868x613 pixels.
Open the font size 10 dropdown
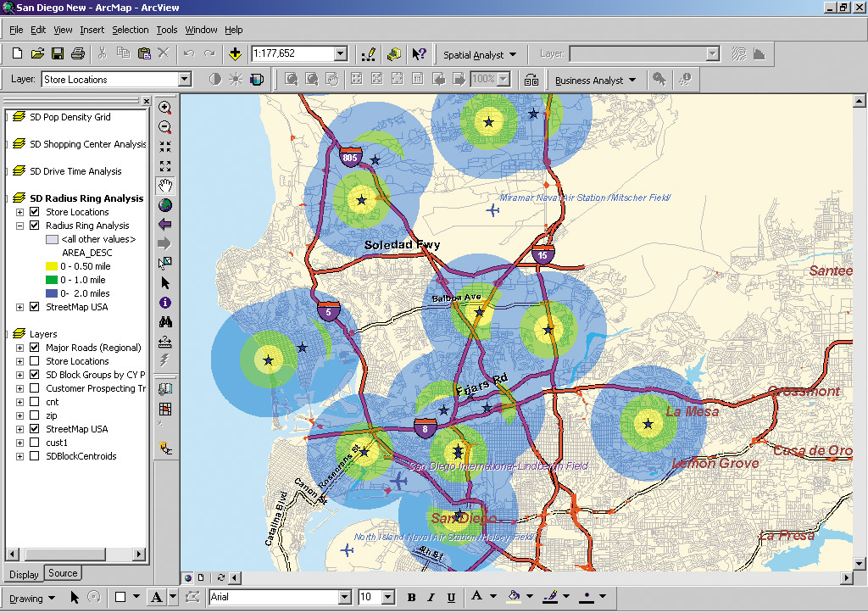click(388, 597)
